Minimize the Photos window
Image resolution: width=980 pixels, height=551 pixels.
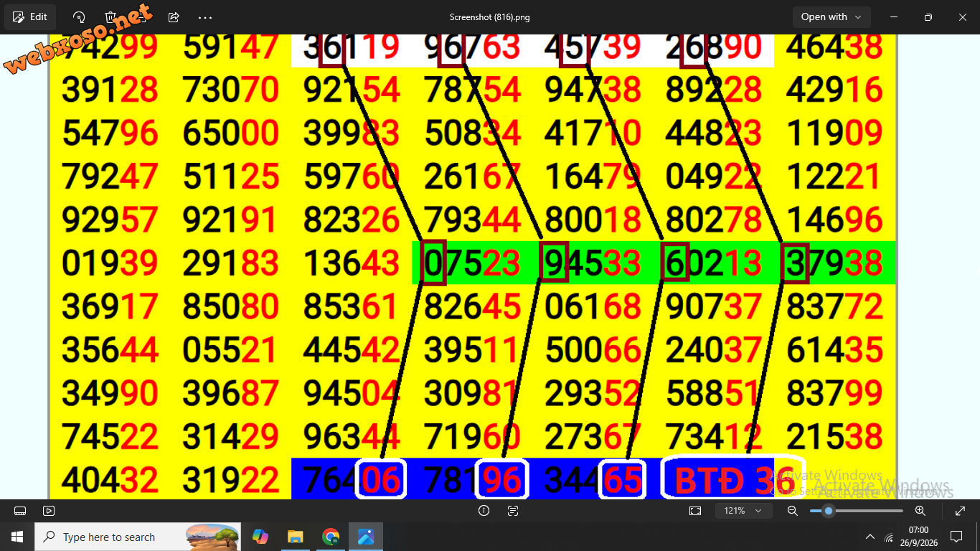tap(895, 17)
